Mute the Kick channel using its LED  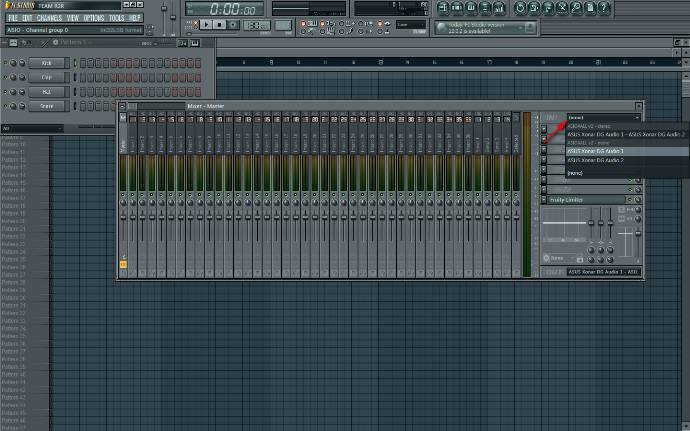click(x=5, y=63)
